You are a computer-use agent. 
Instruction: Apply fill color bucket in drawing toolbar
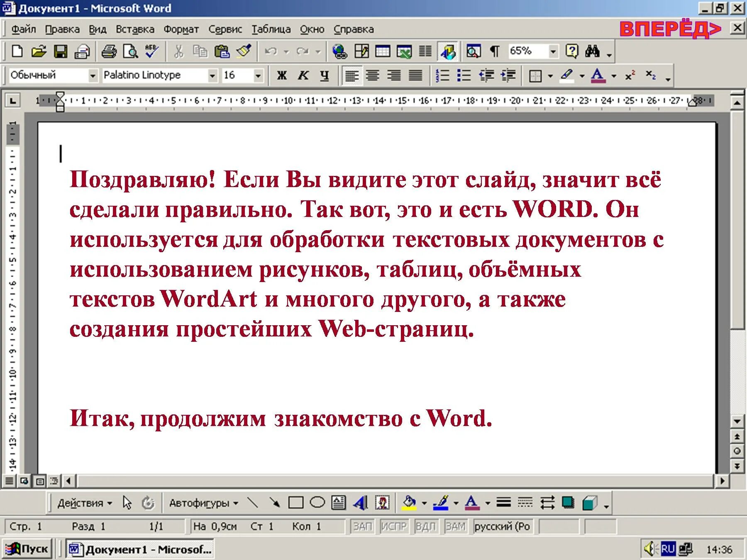pos(409,503)
